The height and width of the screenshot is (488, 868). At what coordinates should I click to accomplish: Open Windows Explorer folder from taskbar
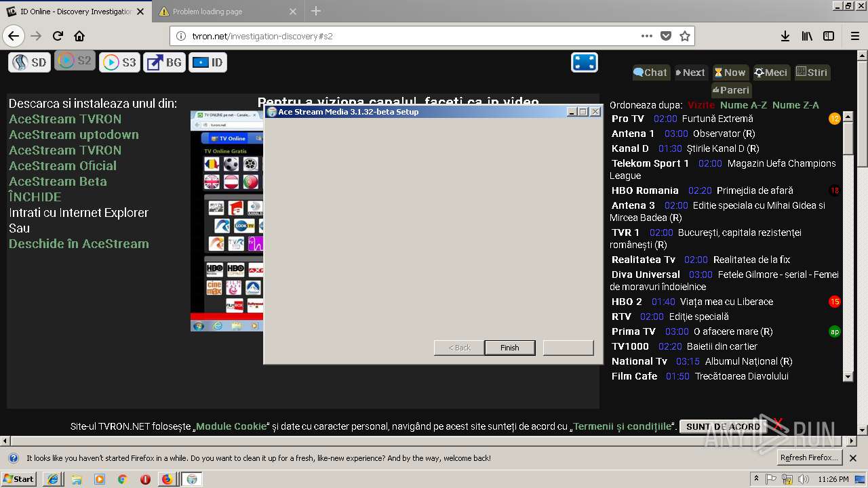click(76, 479)
